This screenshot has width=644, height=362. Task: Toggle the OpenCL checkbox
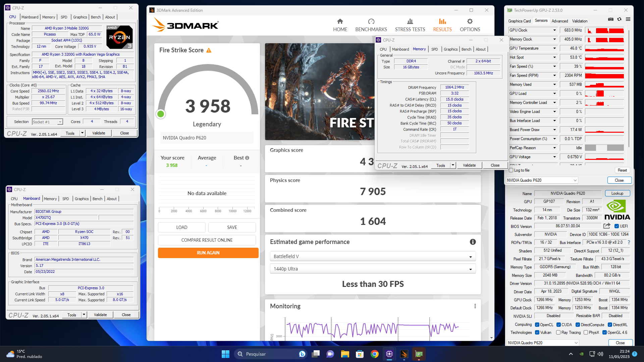(x=537, y=325)
